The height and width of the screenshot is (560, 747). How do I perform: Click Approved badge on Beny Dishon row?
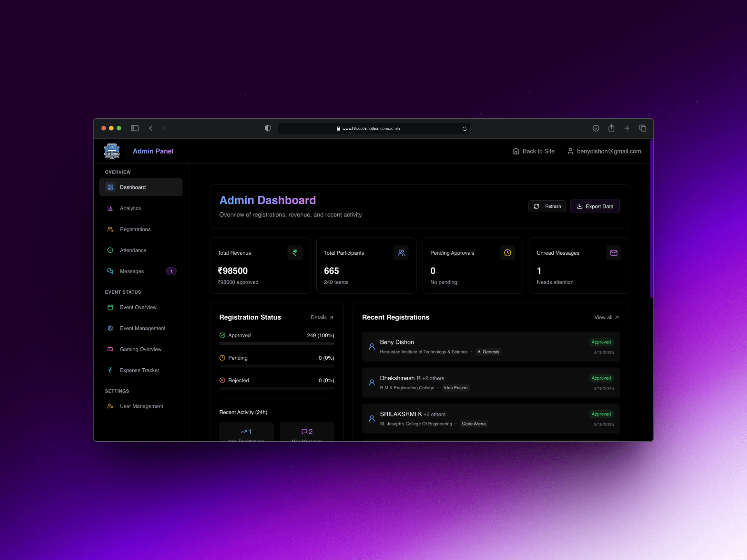pyautogui.click(x=601, y=342)
